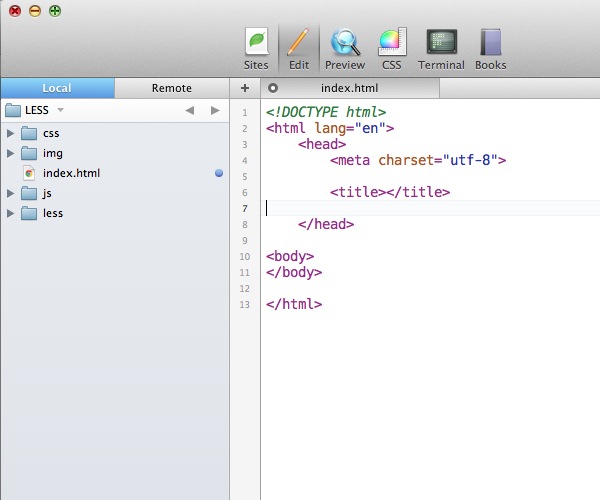Expand the js folder triangle

pyautogui.click(x=11, y=193)
